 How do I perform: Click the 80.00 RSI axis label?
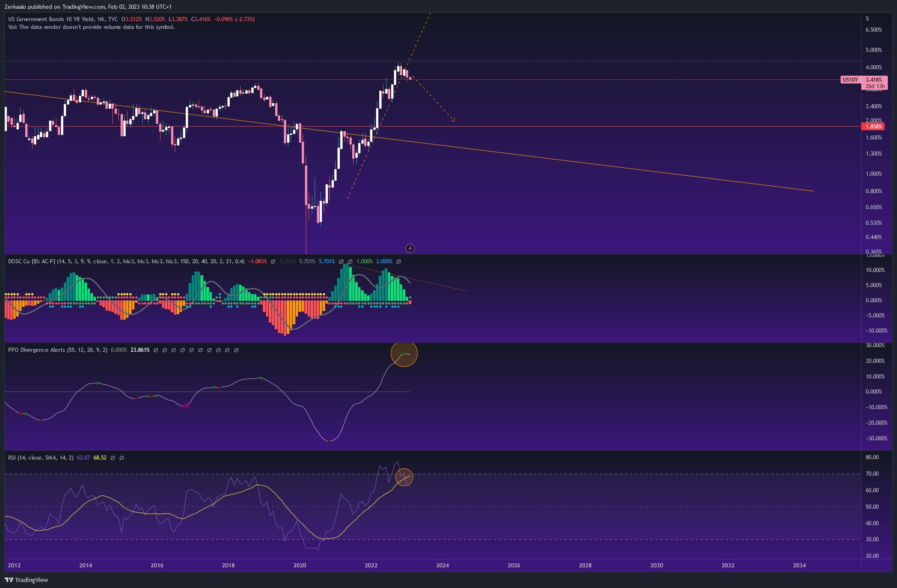[872, 457]
